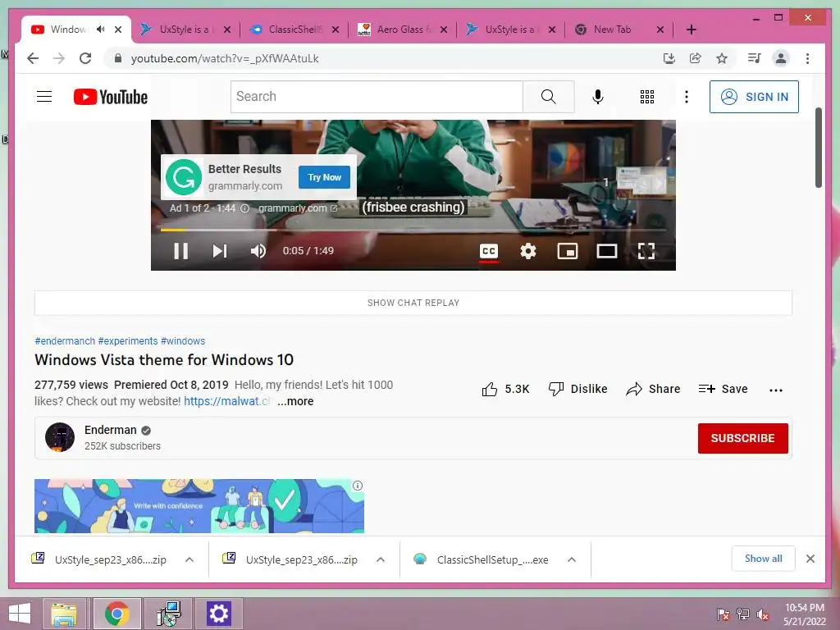Switch to the ClassicShell tab
The width and height of the screenshot is (840, 630).
(294, 29)
